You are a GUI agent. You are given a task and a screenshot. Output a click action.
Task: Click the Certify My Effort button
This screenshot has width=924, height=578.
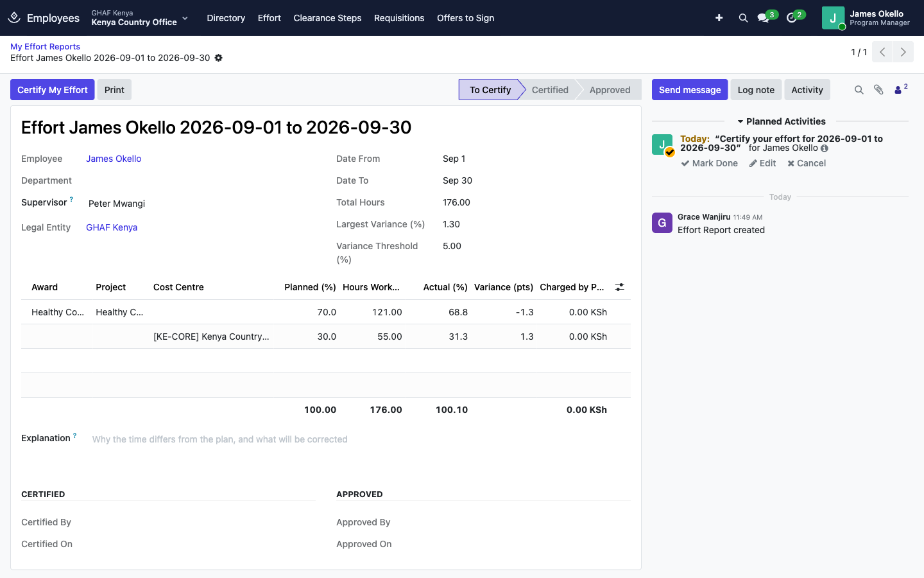(53, 90)
